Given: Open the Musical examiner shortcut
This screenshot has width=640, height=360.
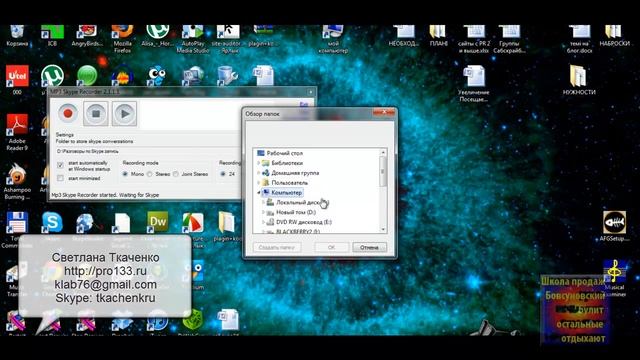Looking at the screenshot, I should [x=614, y=278].
